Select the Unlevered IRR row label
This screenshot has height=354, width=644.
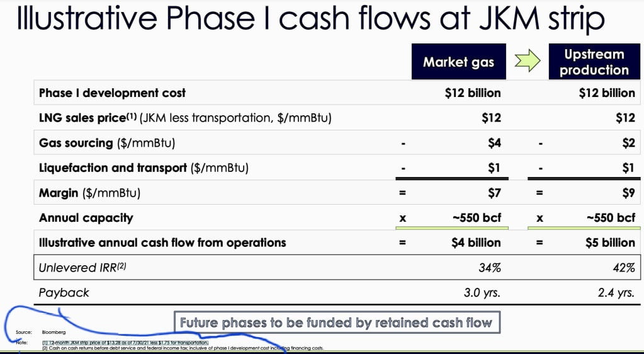(82, 268)
